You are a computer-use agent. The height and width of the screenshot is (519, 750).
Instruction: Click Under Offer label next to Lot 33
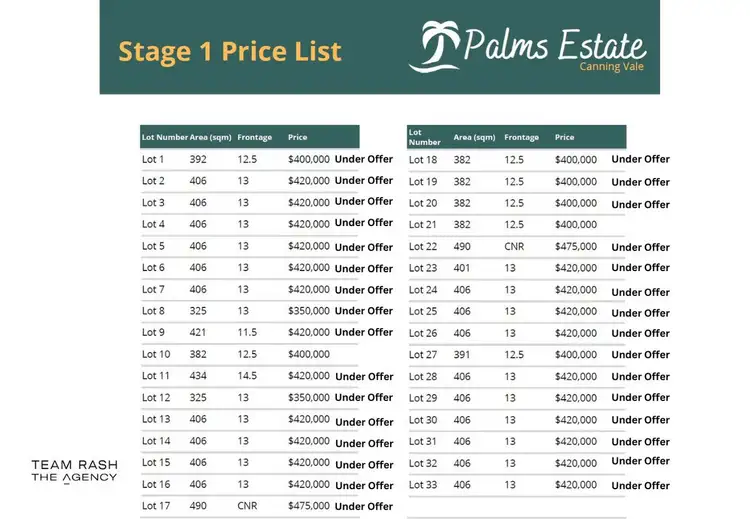click(x=641, y=485)
